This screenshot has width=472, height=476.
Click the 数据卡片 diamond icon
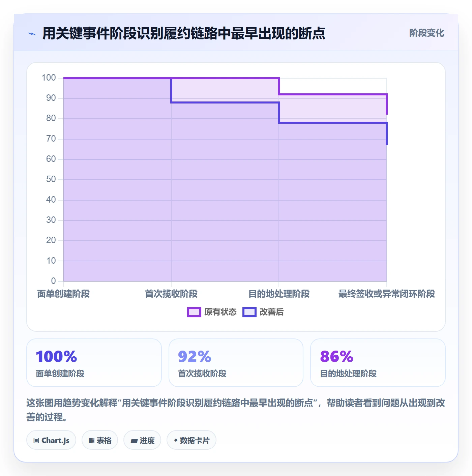coord(176,440)
